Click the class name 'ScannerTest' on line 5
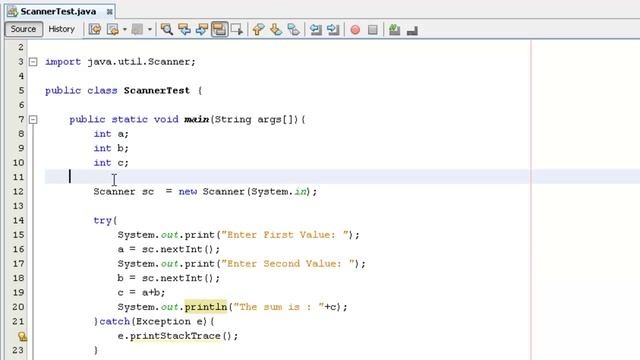 (157, 91)
